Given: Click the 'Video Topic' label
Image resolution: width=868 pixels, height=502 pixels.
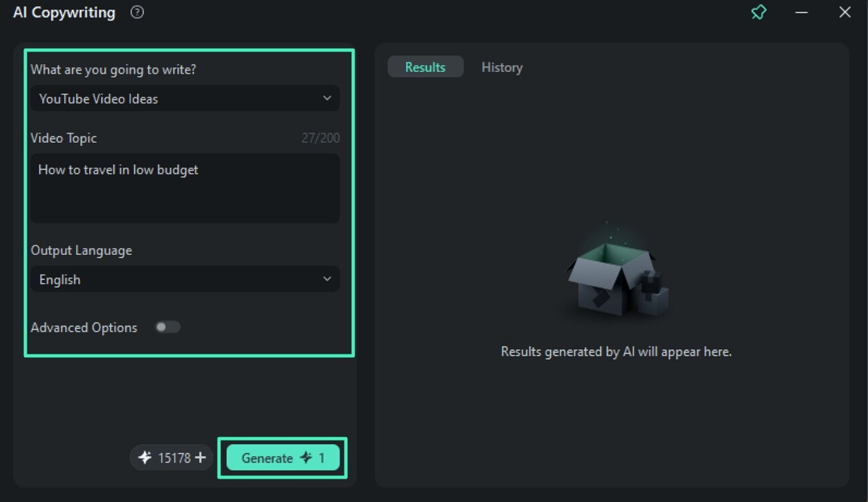Looking at the screenshot, I should tap(63, 138).
